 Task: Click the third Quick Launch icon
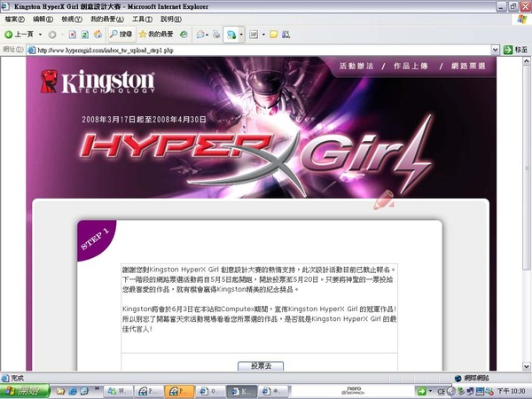84,392
